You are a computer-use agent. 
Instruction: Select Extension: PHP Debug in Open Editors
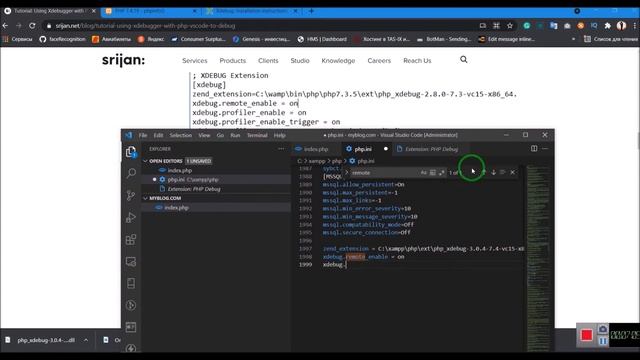tap(194, 189)
